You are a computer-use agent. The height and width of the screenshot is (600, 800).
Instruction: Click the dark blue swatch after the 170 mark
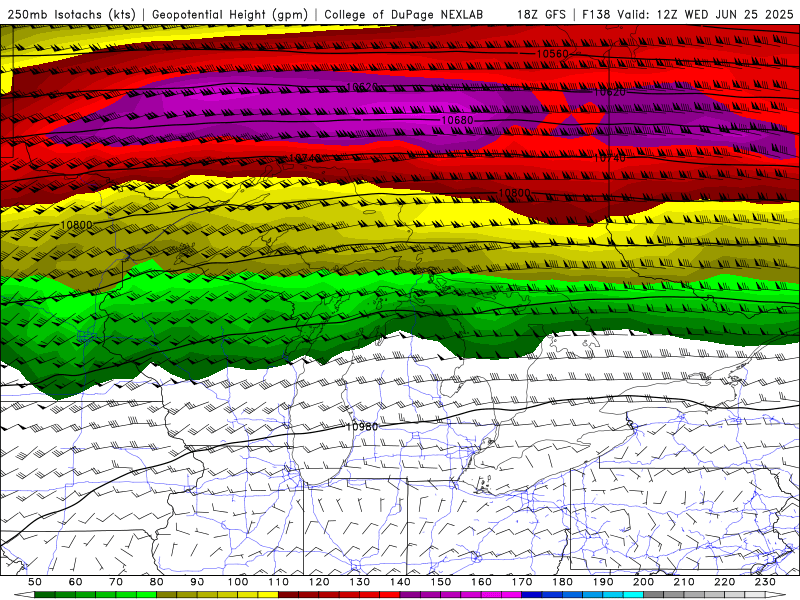click(532, 595)
